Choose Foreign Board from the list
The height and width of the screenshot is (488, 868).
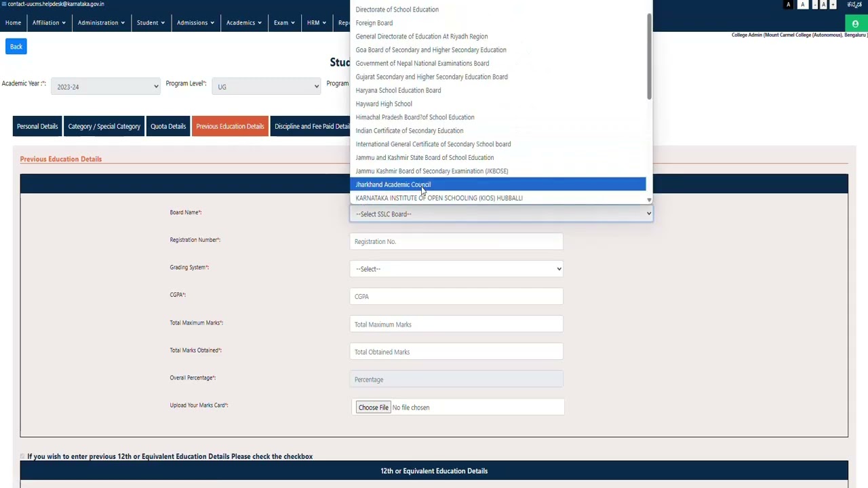coord(498,23)
